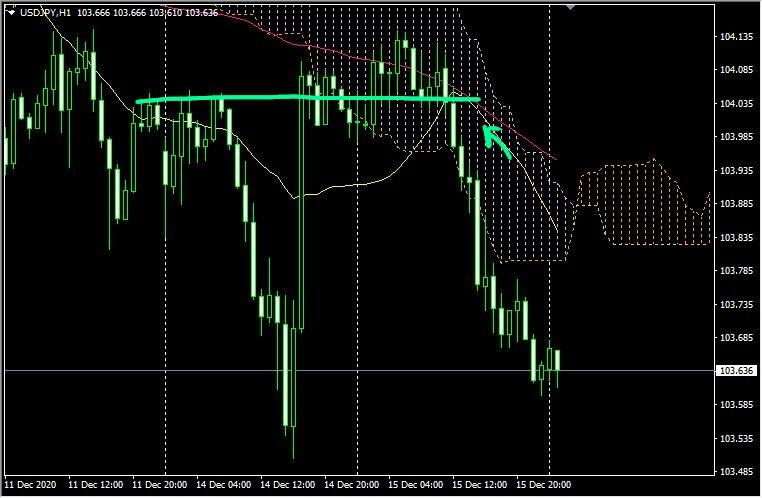Click the highlighted current price label 103.636
This screenshot has width=762, height=498.
coord(736,371)
